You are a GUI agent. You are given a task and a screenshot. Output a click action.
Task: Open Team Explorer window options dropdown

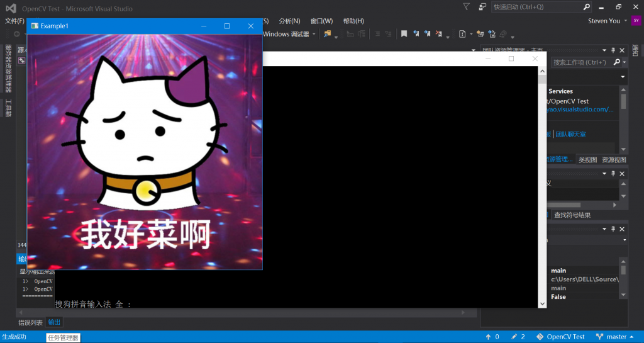pos(604,50)
